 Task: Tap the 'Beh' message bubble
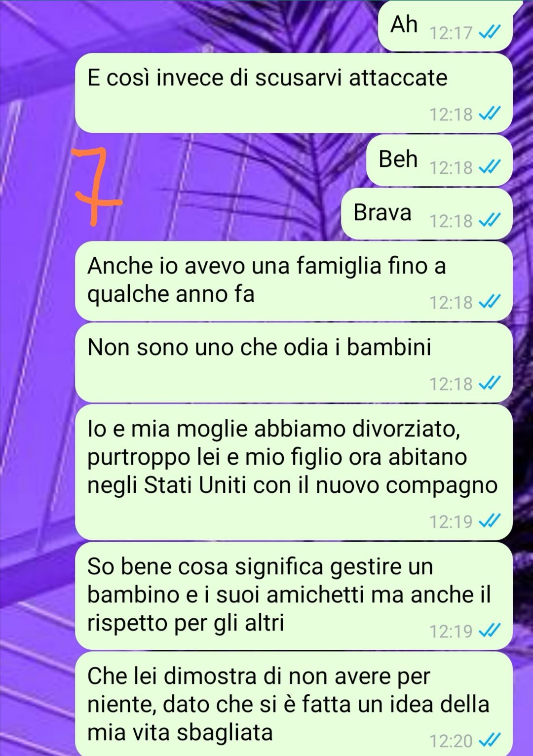tap(439, 160)
